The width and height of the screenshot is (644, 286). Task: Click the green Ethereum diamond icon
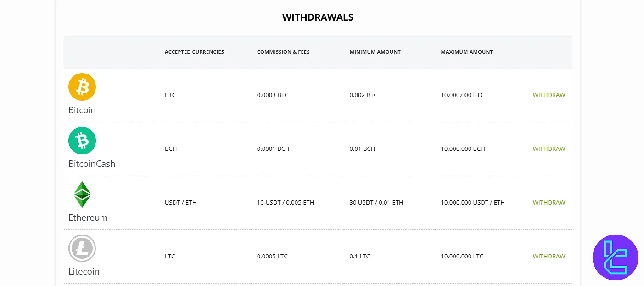(82, 194)
